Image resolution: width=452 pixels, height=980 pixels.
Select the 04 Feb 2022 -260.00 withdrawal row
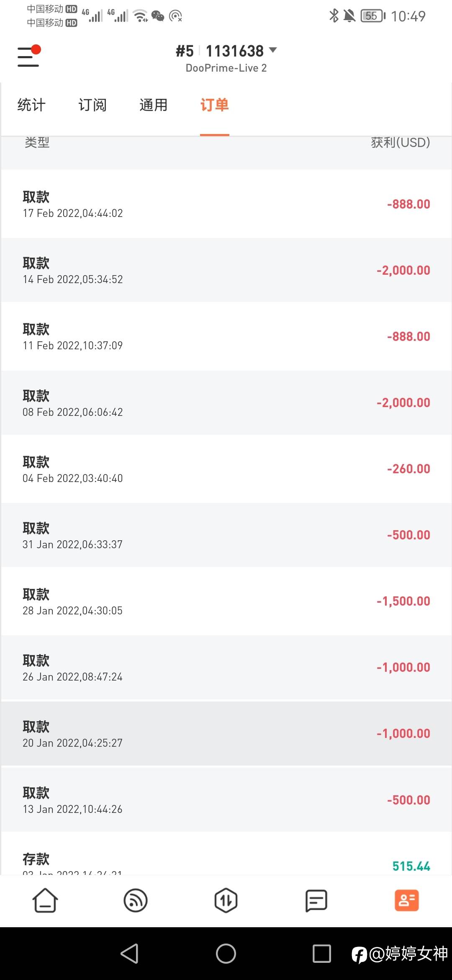tap(226, 469)
